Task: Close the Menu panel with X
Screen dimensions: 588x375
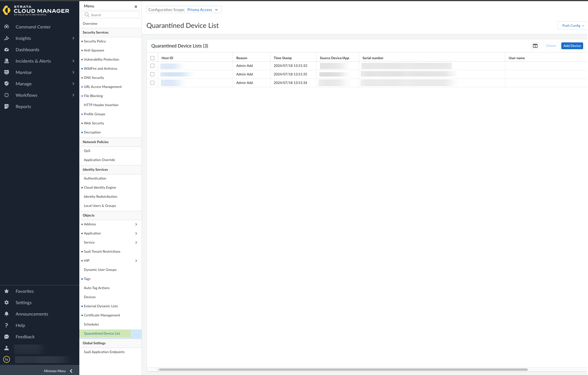Action: click(136, 7)
